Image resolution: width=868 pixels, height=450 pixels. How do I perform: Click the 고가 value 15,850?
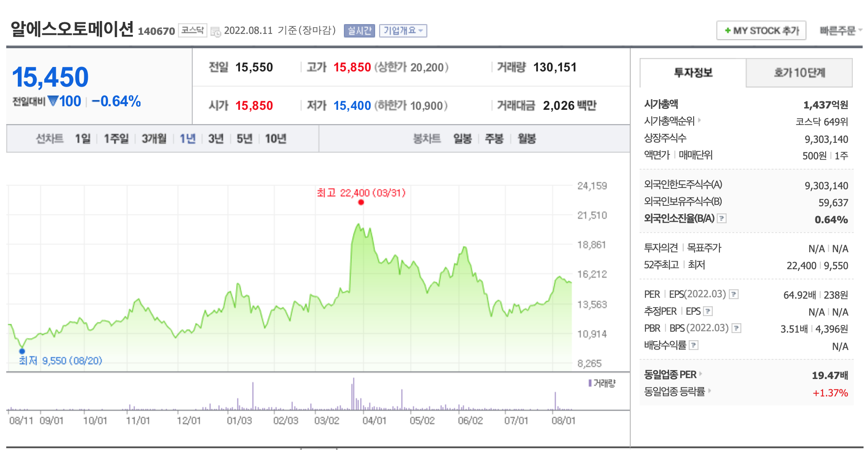coord(352,67)
